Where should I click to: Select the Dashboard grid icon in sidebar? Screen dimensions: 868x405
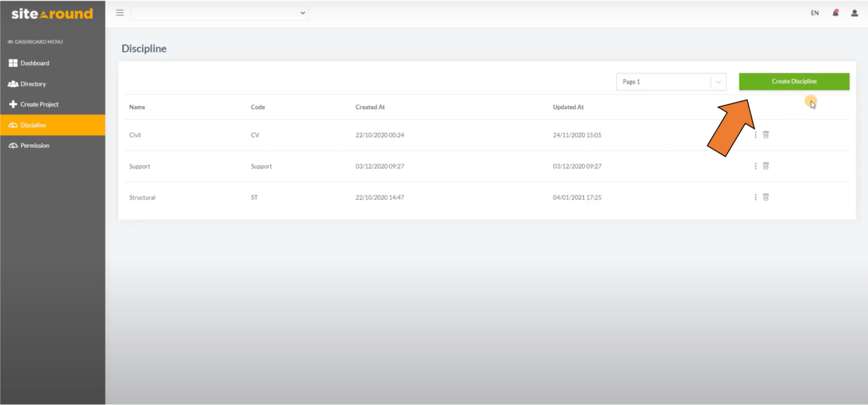pos(12,63)
